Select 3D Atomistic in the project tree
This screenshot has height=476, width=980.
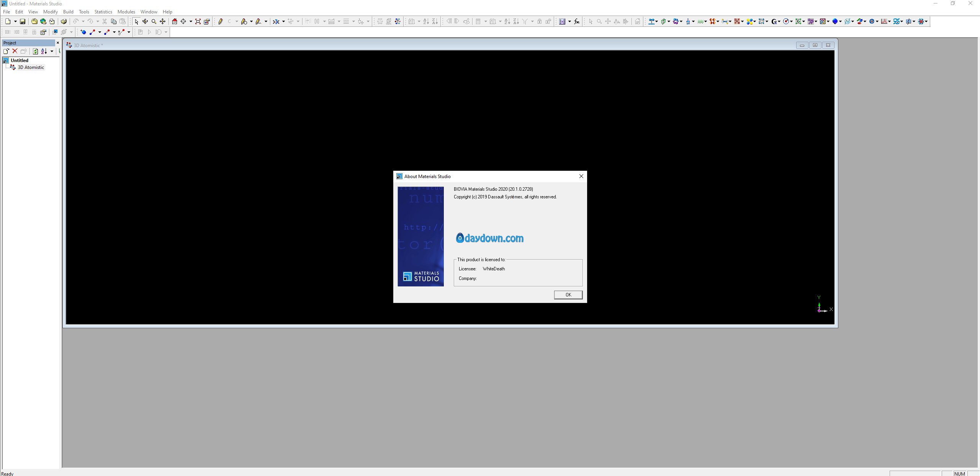(31, 67)
